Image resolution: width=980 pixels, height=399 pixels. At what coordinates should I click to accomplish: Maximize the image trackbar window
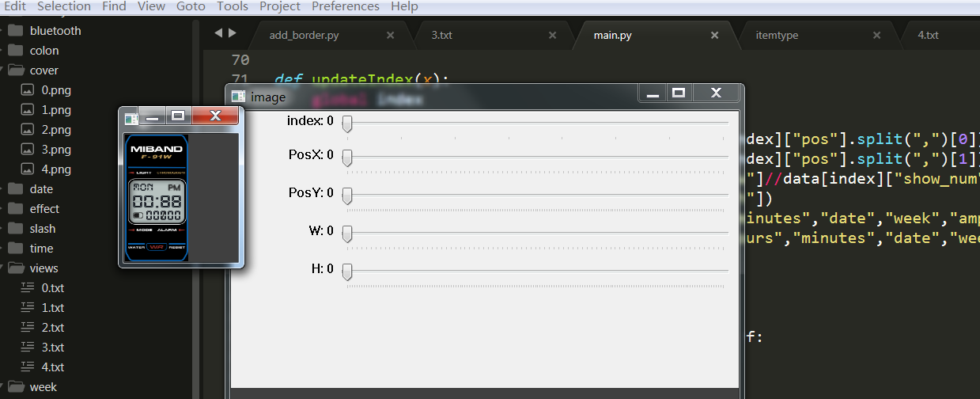pyautogui.click(x=678, y=93)
